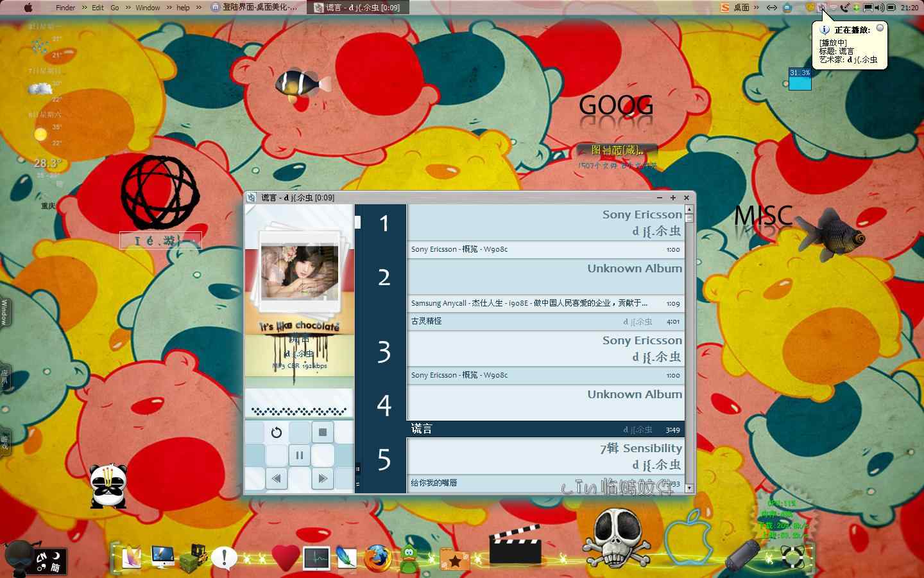Image resolution: width=924 pixels, height=578 pixels.
Task: Dismiss the now playing balloon tooltip
Action: (880, 28)
